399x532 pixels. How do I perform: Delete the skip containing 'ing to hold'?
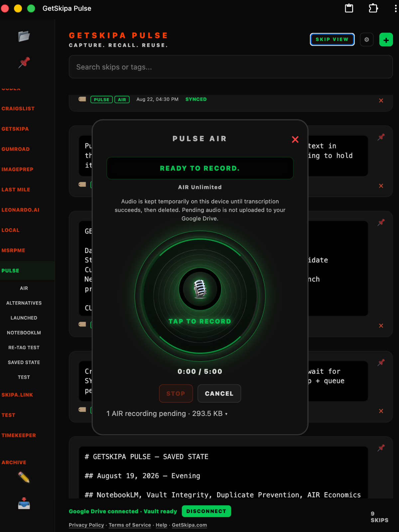381,186
